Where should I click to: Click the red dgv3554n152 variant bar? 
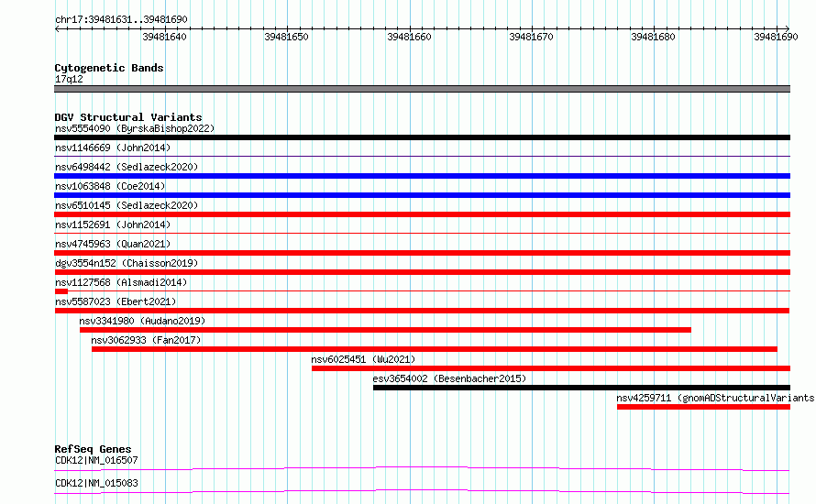click(x=422, y=272)
